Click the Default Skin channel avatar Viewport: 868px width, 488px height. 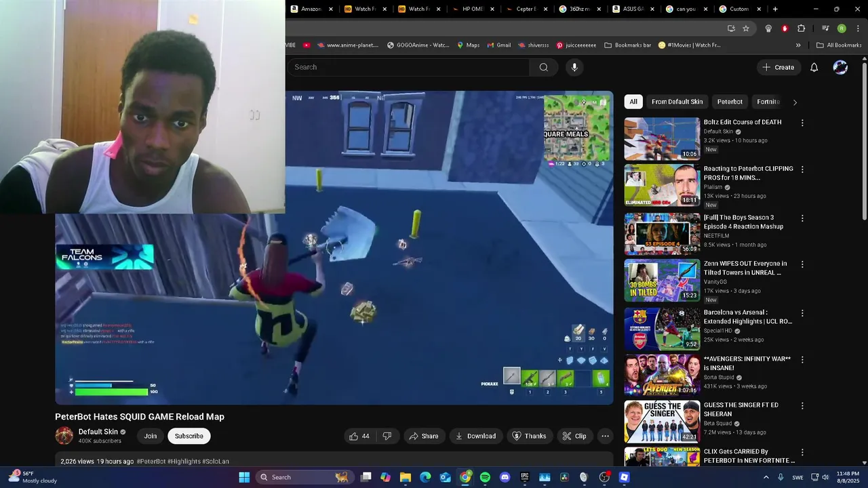[64, 436]
